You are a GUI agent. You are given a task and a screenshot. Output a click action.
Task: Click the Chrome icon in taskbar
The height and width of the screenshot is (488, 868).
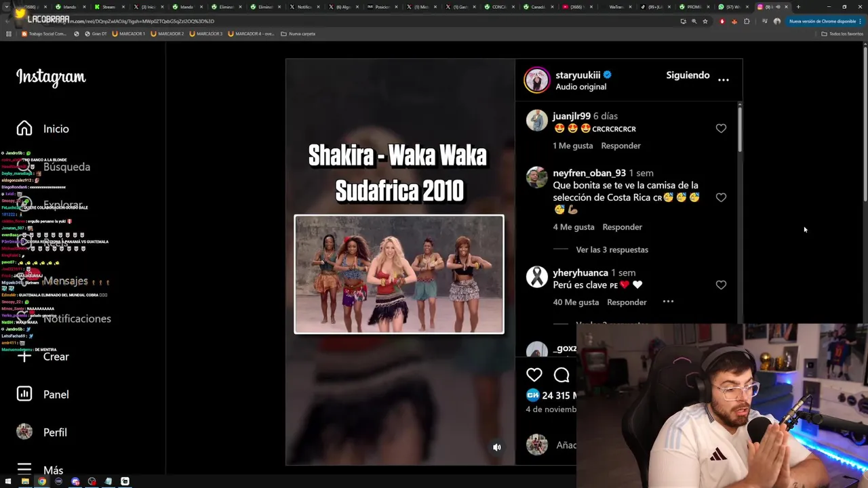42,481
